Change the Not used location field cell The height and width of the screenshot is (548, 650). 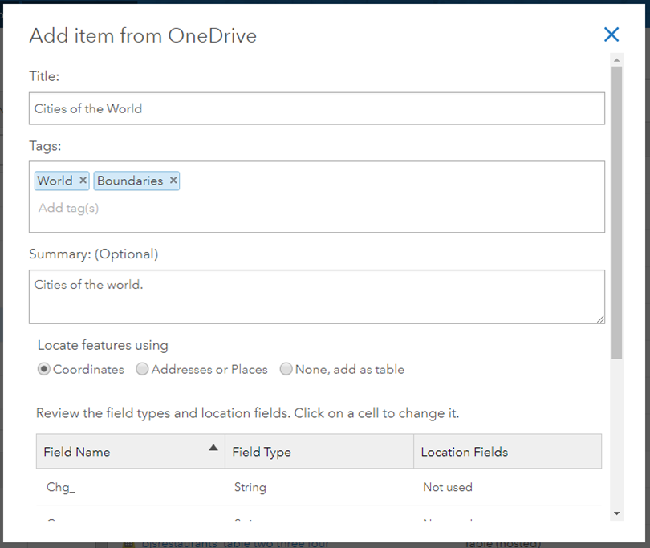[x=447, y=487]
